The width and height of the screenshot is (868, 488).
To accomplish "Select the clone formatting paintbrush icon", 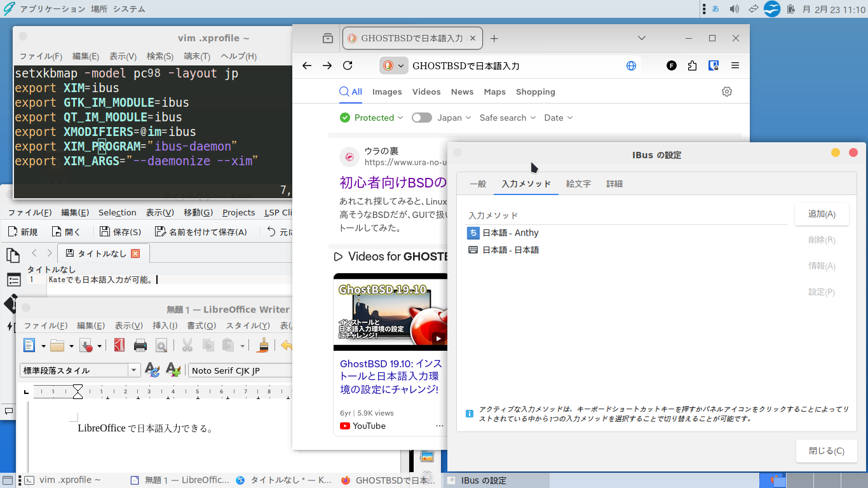I will click(263, 346).
